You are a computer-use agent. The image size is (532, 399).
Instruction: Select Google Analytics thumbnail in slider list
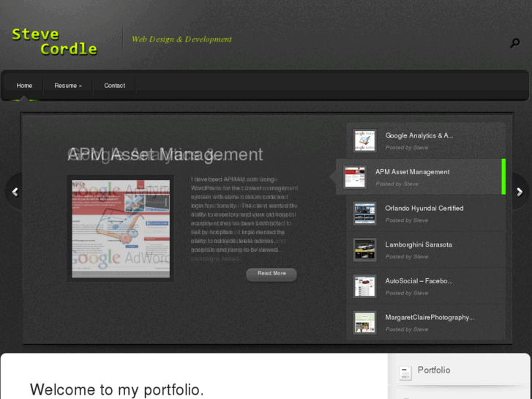[364, 141]
